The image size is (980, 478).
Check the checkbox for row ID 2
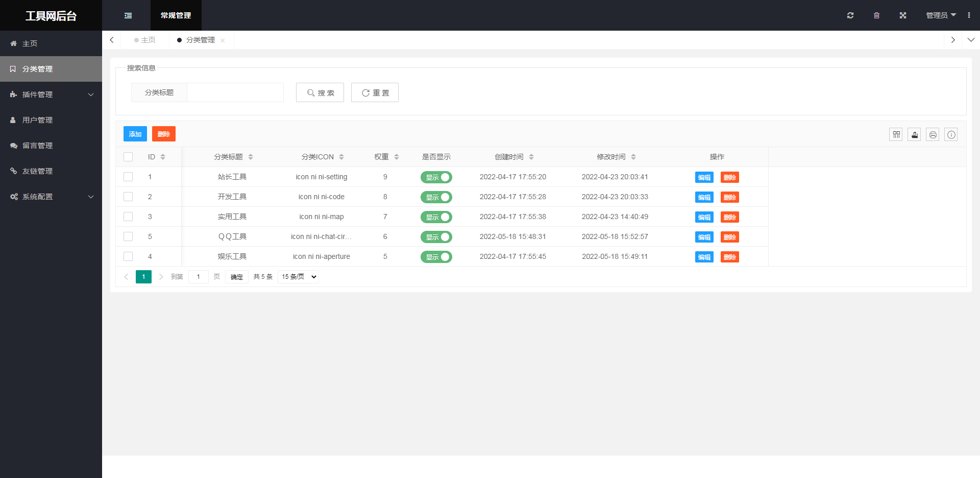point(128,197)
